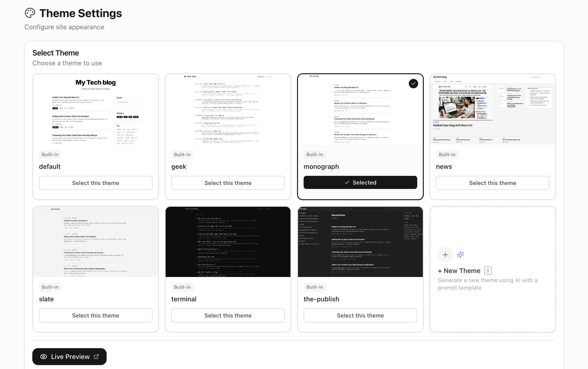
Task: Select the slate theme
Action: (96, 316)
